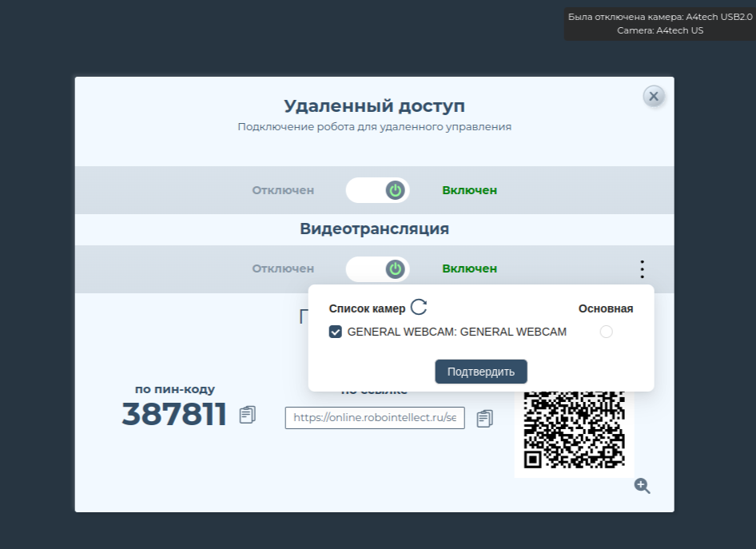
Task: Copy the connection link
Action: pyautogui.click(x=484, y=419)
